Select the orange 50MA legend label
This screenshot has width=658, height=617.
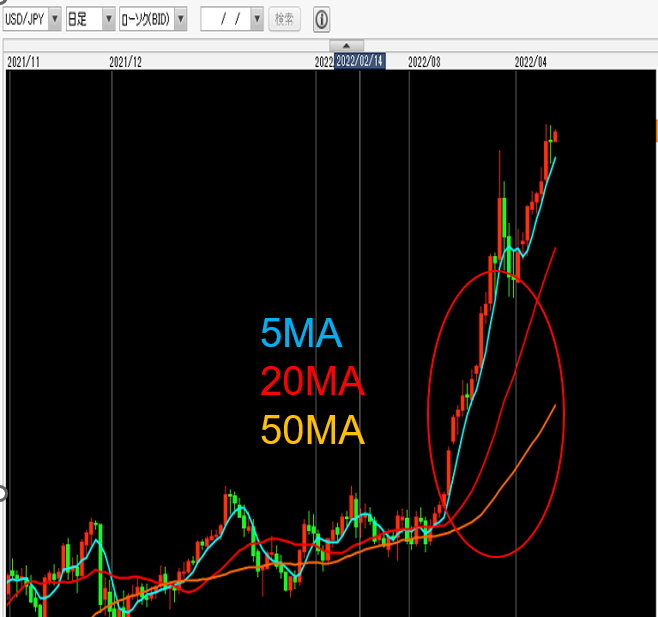pos(312,430)
